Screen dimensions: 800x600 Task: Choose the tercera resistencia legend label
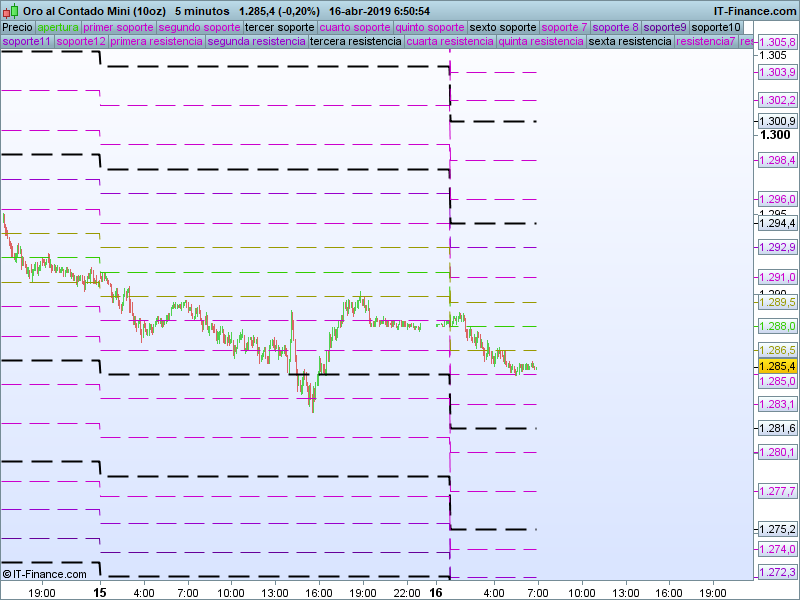coord(356,42)
